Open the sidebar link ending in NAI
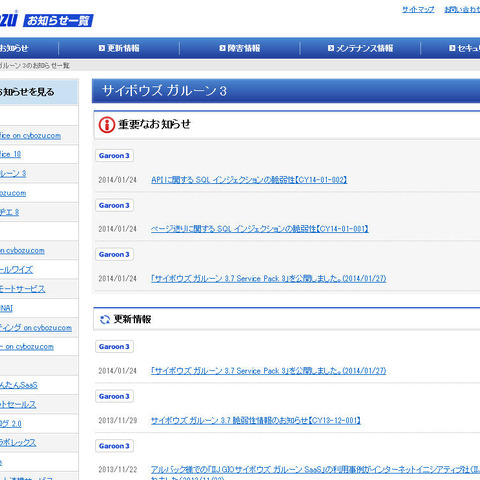 click(6, 308)
